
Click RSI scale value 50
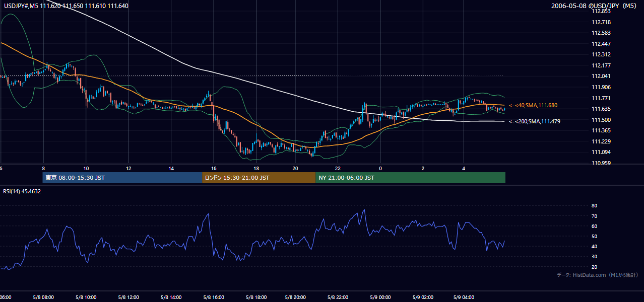[x=594, y=236]
